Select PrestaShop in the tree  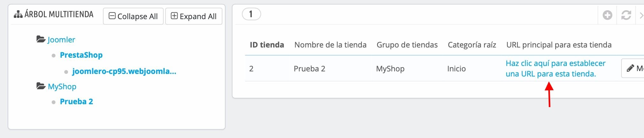81,55
